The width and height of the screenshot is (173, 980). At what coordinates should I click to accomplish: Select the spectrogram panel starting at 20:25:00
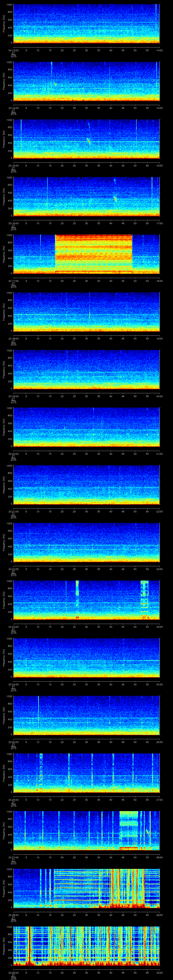[x=87, y=715]
